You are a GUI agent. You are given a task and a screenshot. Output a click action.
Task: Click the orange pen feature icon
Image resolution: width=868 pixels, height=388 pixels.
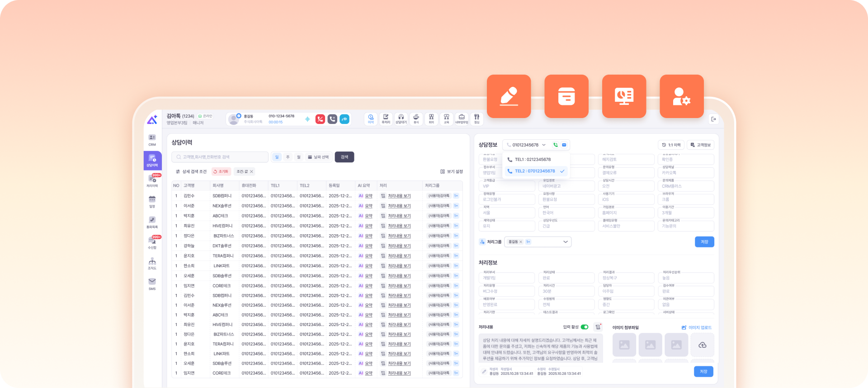[509, 96]
